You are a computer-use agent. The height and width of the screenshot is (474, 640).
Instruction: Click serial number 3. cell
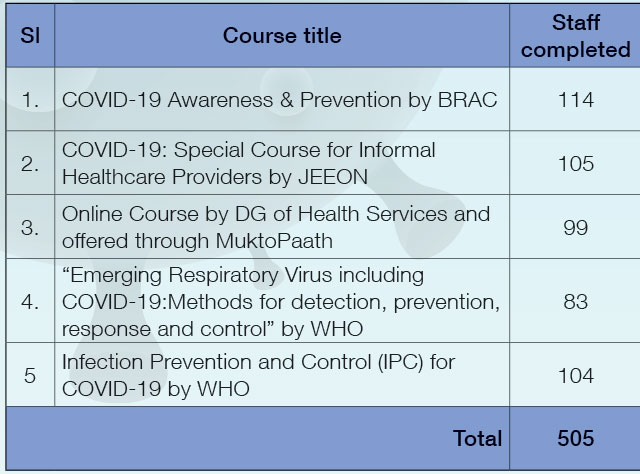[x=30, y=227]
